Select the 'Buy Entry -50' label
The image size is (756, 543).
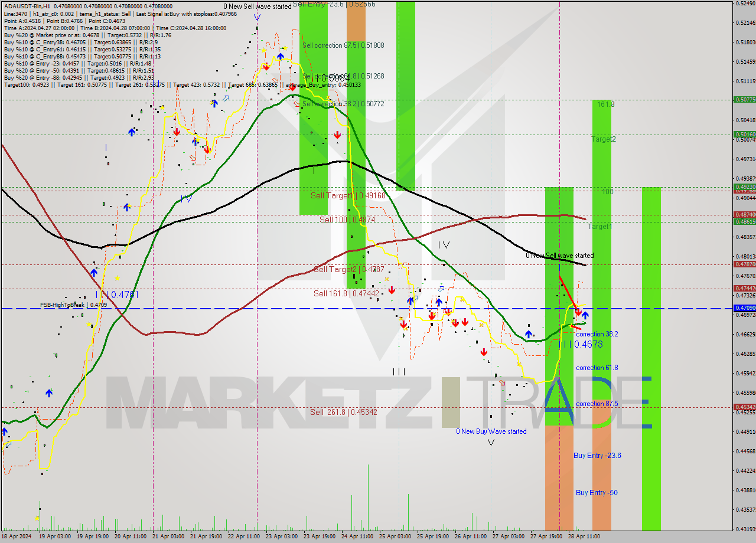tap(597, 493)
